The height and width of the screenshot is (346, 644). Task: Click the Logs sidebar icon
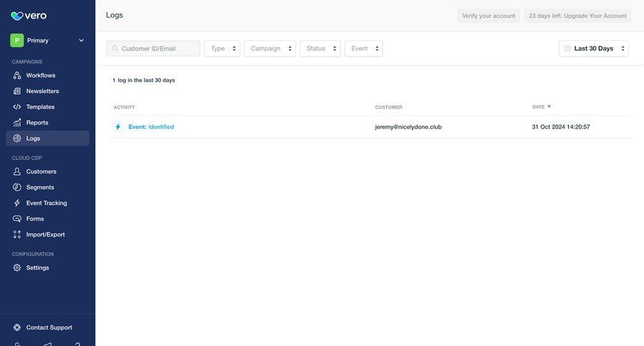17,138
